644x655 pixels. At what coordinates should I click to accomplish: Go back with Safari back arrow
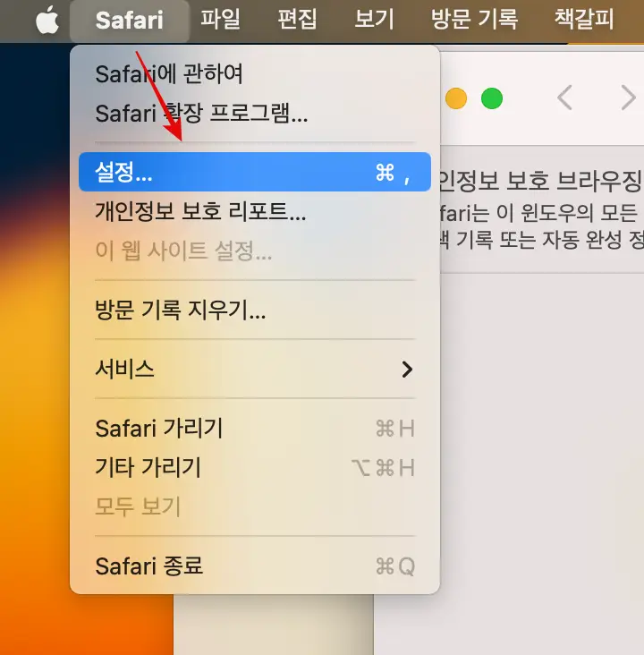click(x=564, y=98)
